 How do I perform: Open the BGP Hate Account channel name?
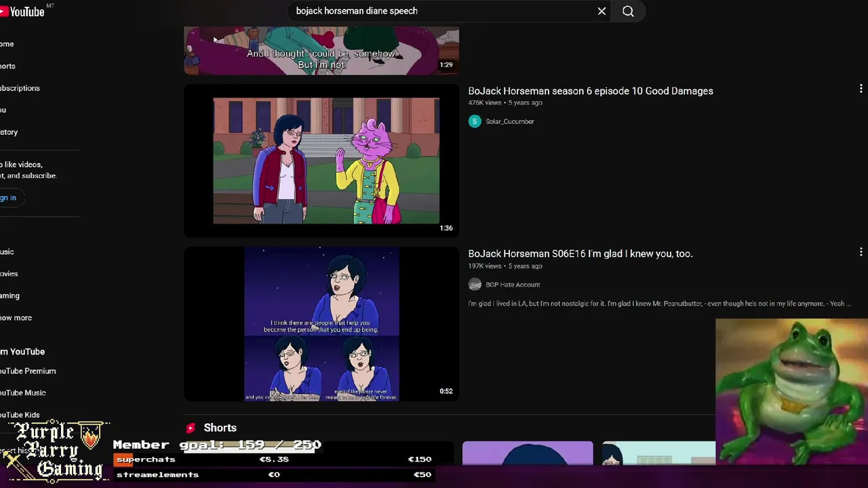tap(513, 285)
